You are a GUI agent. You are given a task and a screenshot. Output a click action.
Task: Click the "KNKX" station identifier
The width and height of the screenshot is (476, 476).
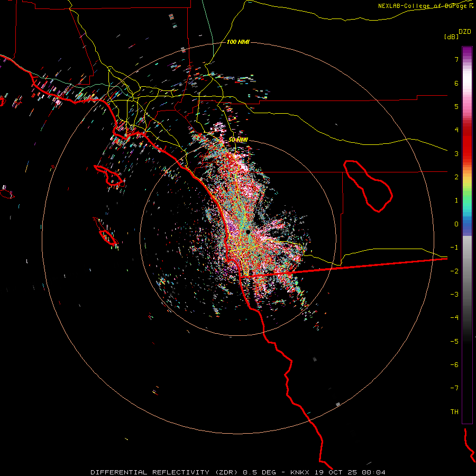(300, 472)
